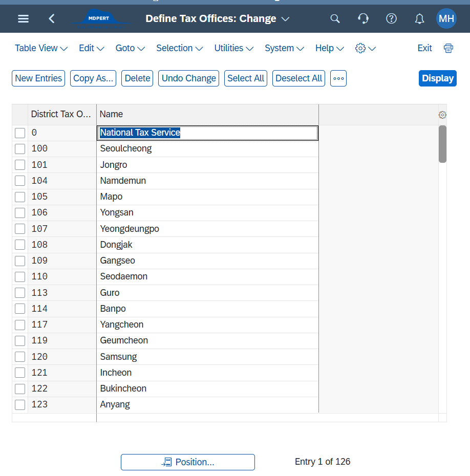470x476 pixels.
Task: Select the row checkbox for 101 Jongro
Action: 20,165
